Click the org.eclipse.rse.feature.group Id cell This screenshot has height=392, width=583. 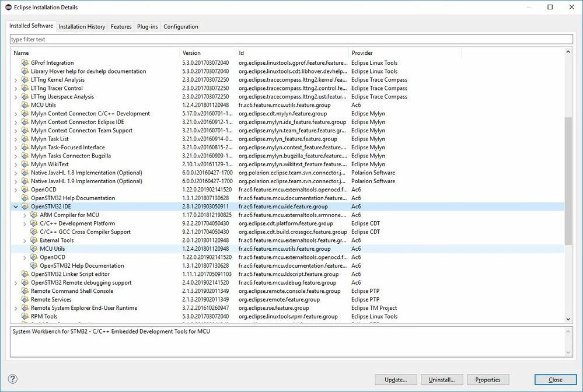(274, 308)
